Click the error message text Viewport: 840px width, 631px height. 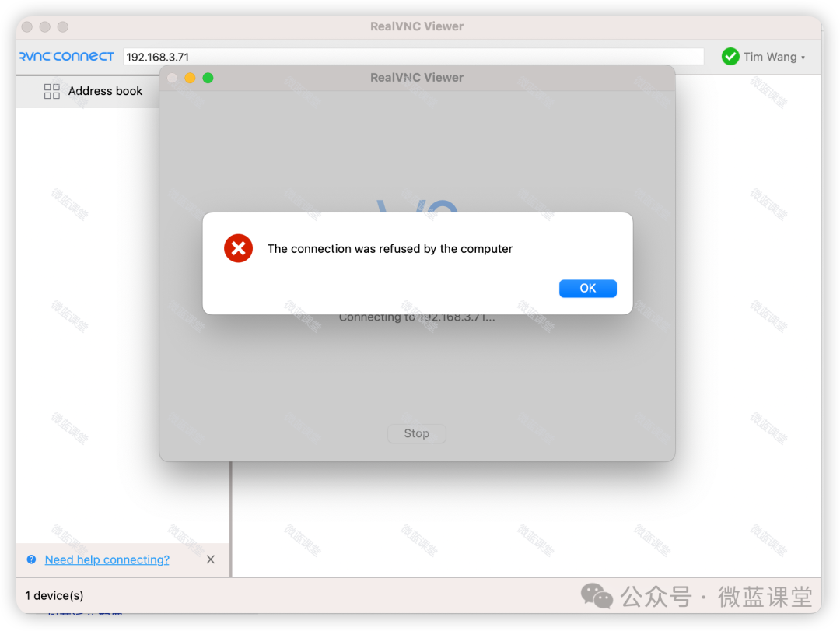[x=390, y=249]
